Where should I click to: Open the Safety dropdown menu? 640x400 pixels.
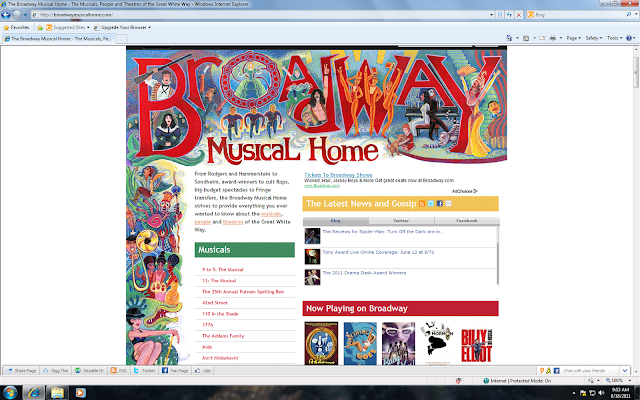pos(593,38)
